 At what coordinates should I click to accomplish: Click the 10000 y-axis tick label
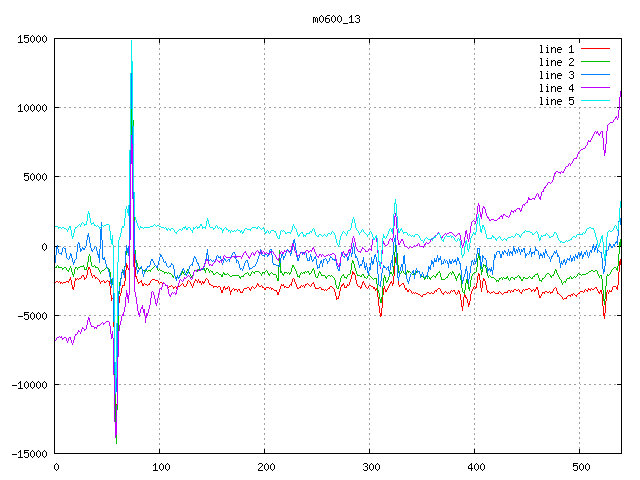31,108
